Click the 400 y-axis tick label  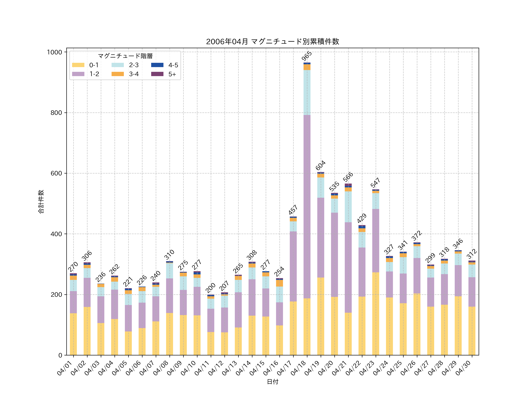(x=56, y=234)
